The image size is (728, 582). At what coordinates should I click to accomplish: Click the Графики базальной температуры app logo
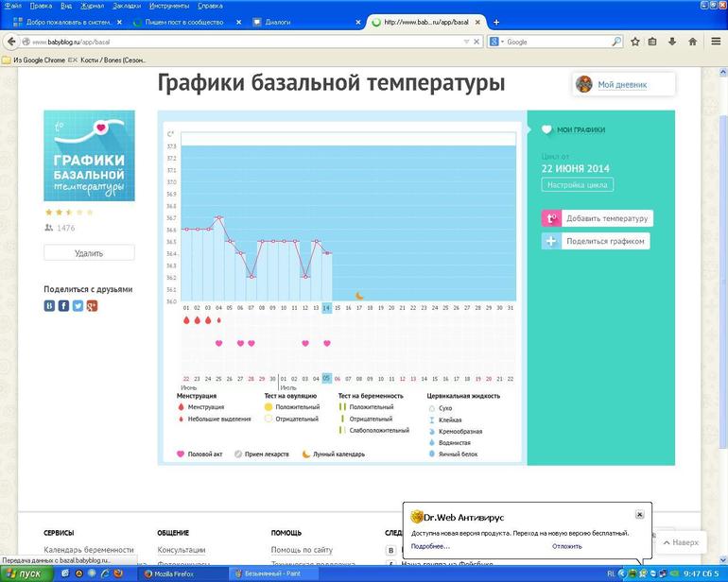coord(89,156)
